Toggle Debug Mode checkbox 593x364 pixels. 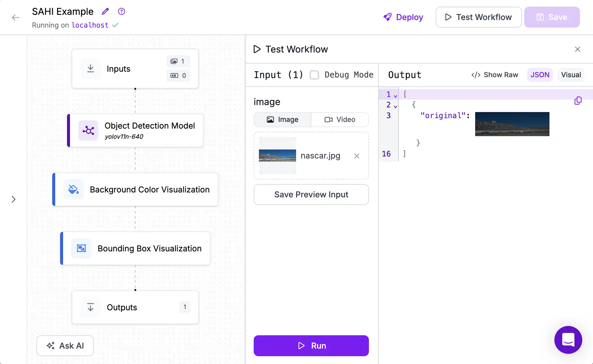pos(315,75)
